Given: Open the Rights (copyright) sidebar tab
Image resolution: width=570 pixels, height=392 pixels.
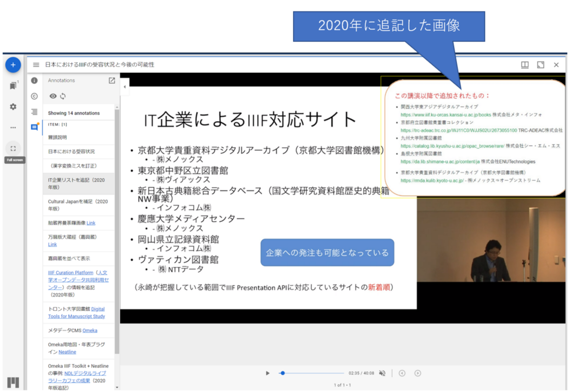Looking at the screenshot, I should [34, 96].
